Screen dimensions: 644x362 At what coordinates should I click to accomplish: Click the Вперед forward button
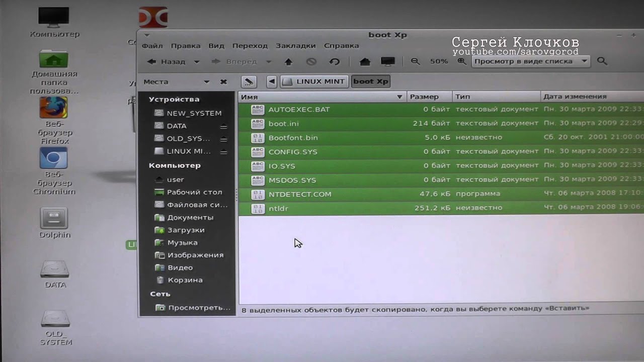235,62
